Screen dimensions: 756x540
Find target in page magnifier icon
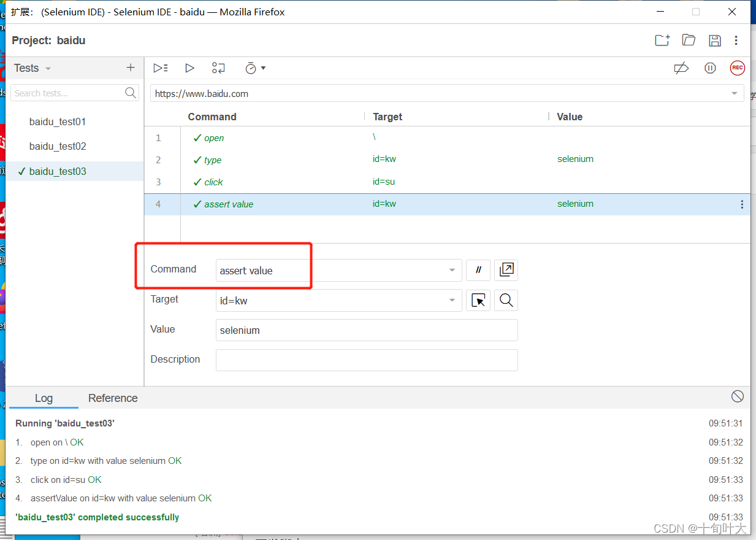[506, 300]
